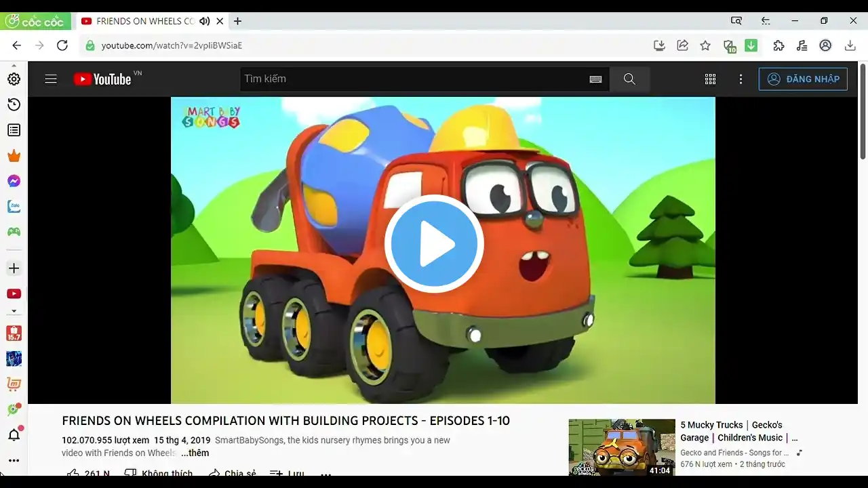
Task: Click the Smart Baby Songs watermark logo
Action: (x=211, y=117)
